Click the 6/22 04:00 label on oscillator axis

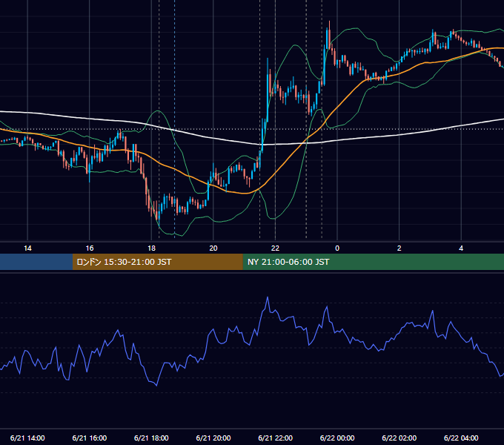461,438
